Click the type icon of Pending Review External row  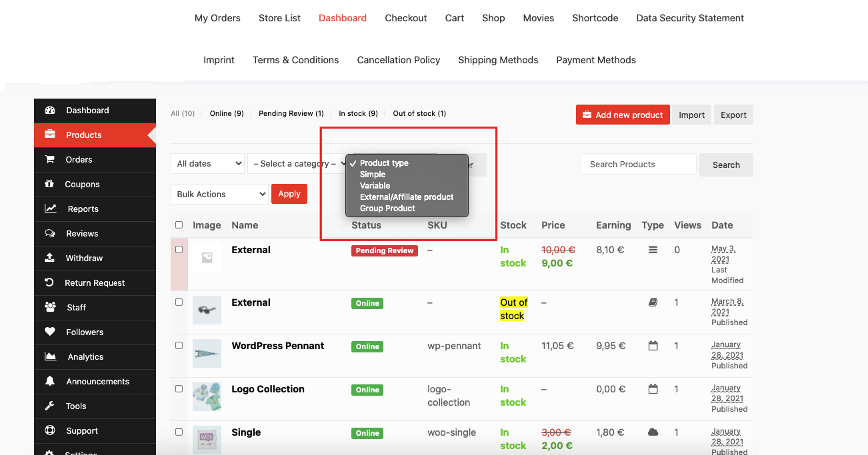pos(653,250)
